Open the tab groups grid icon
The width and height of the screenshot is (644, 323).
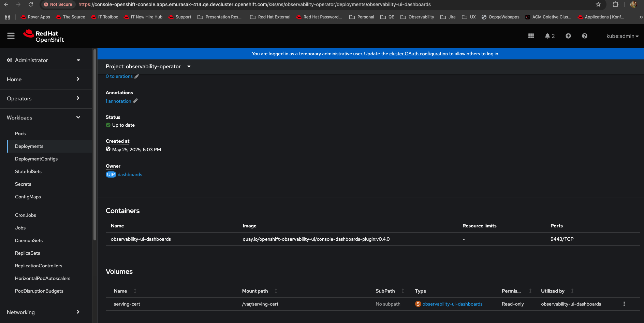tap(8, 17)
